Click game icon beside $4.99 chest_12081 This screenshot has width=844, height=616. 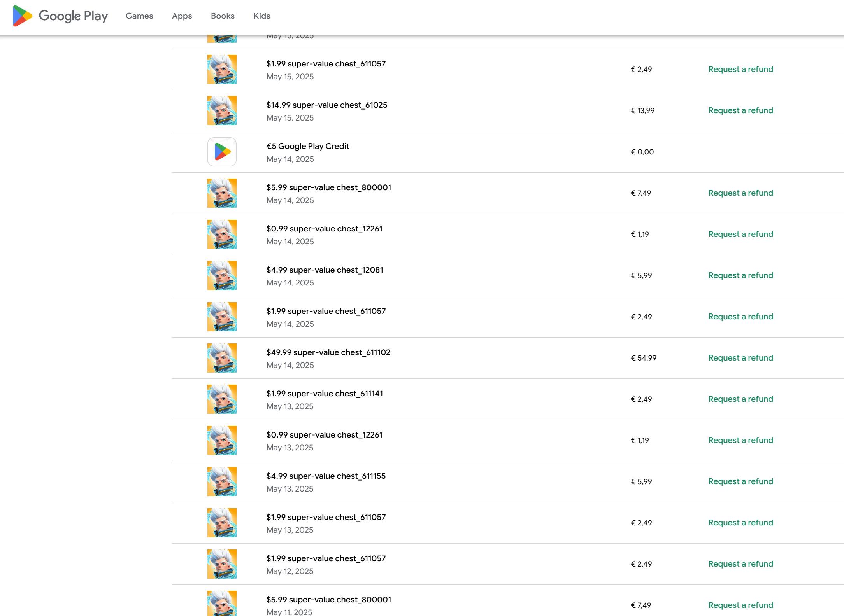point(222,275)
